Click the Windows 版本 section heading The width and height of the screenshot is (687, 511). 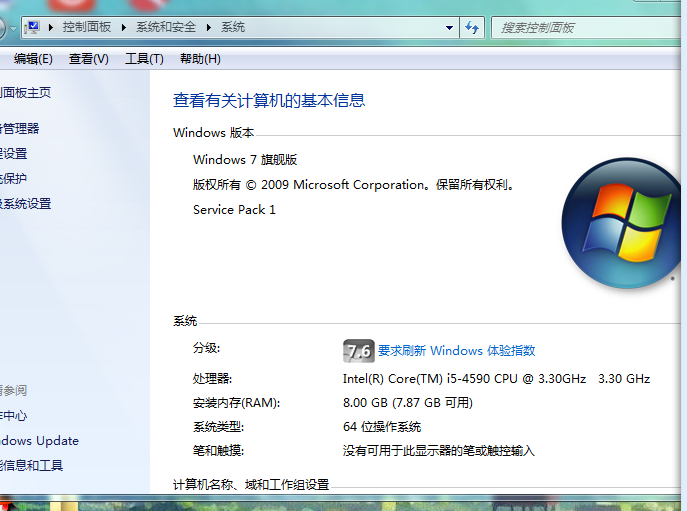pyautogui.click(x=213, y=132)
